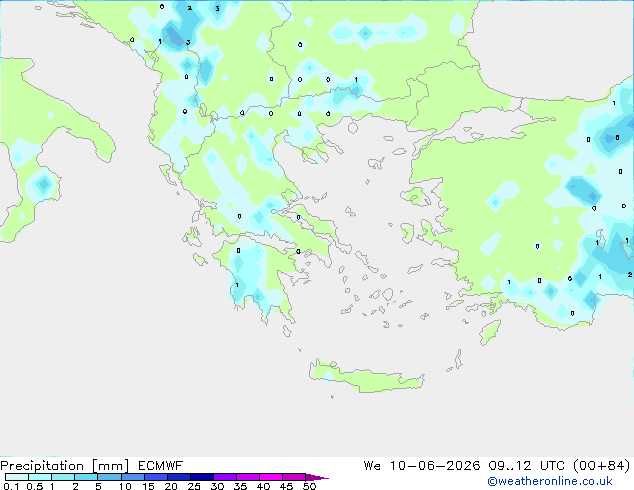Select the 5–10 mm legend color swatch
Image resolution: width=634 pixels, height=490 pixels.
coord(109,477)
